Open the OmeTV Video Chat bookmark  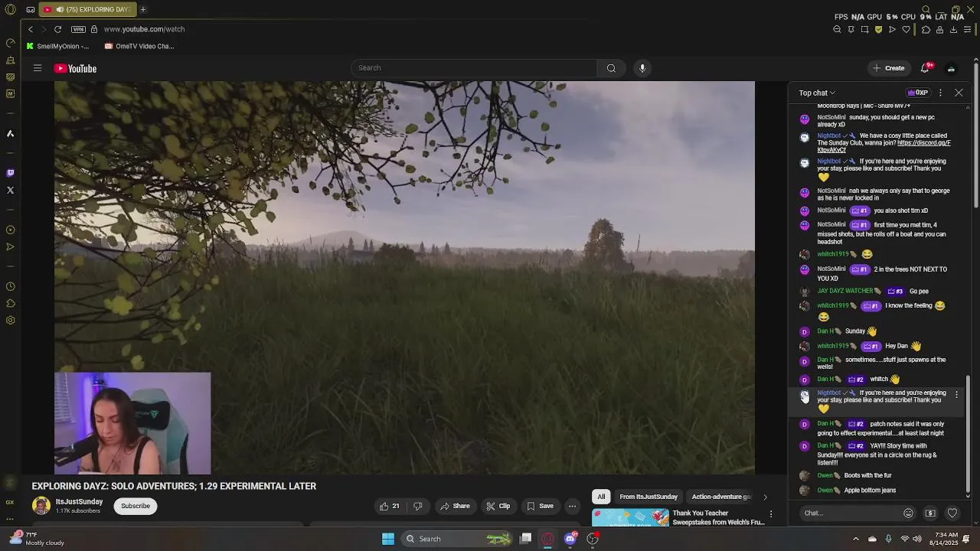tap(139, 46)
